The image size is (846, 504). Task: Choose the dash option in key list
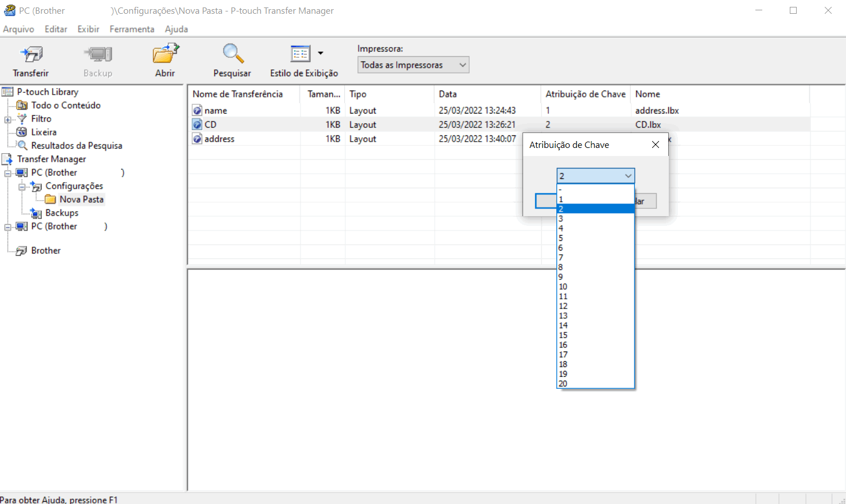pyautogui.click(x=595, y=189)
